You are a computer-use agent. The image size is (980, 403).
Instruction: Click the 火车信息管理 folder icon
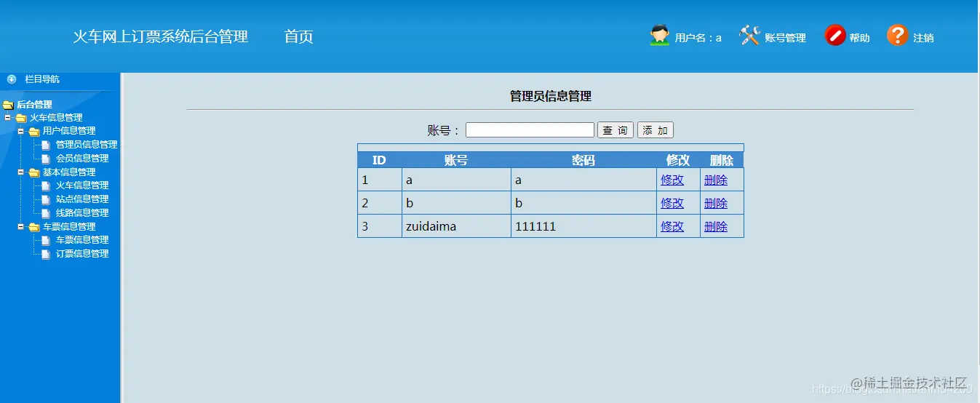click(x=21, y=118)
